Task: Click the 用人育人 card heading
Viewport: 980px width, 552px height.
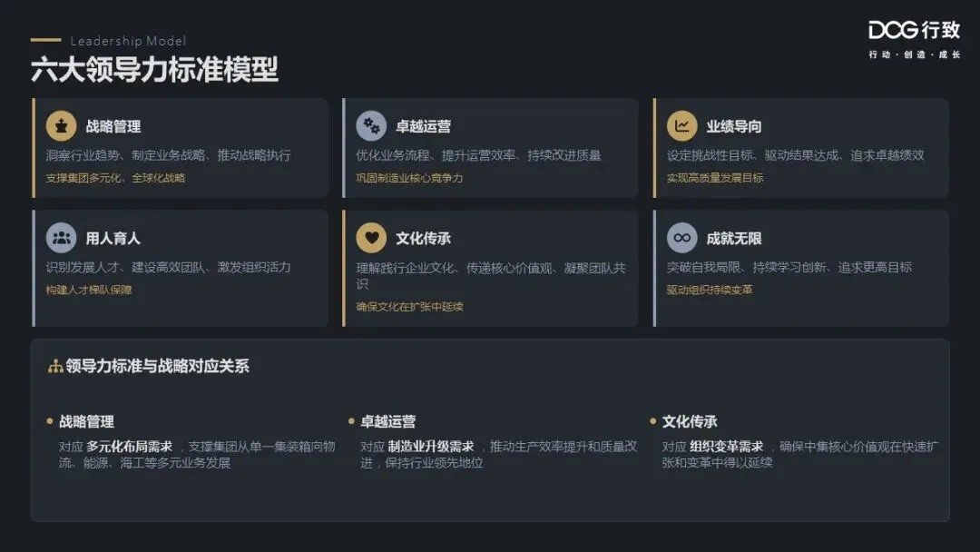Action: pyautogui.click(x=113, y=238)
